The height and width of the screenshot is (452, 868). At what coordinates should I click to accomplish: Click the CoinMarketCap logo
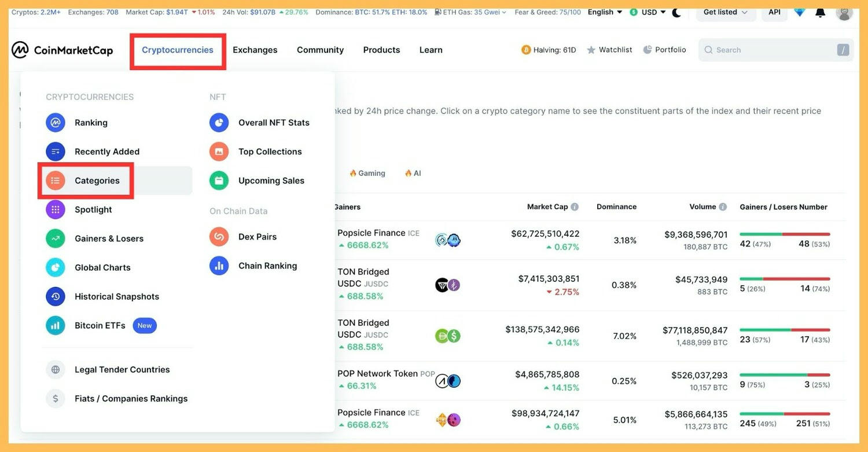point(62,50)
